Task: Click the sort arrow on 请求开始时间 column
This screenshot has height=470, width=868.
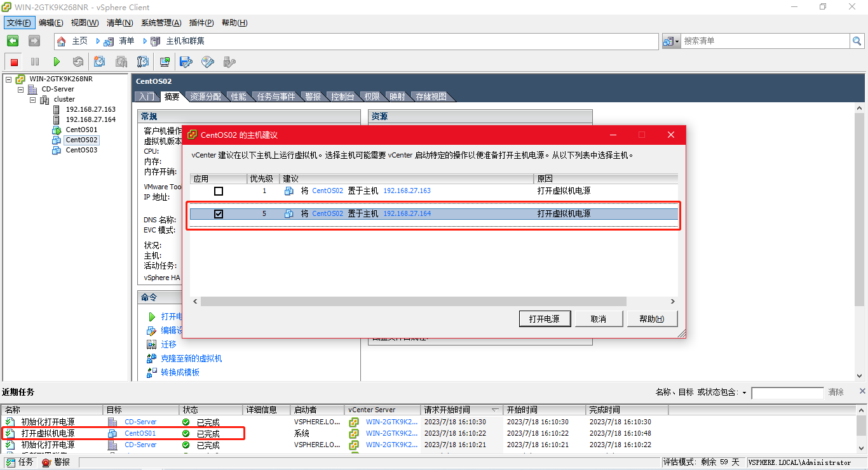Action: click(495, 410)
